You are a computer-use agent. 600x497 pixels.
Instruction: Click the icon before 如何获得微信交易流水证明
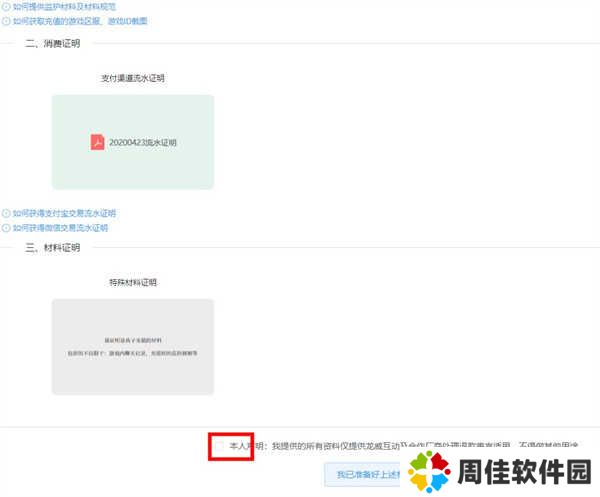(6, 227)
